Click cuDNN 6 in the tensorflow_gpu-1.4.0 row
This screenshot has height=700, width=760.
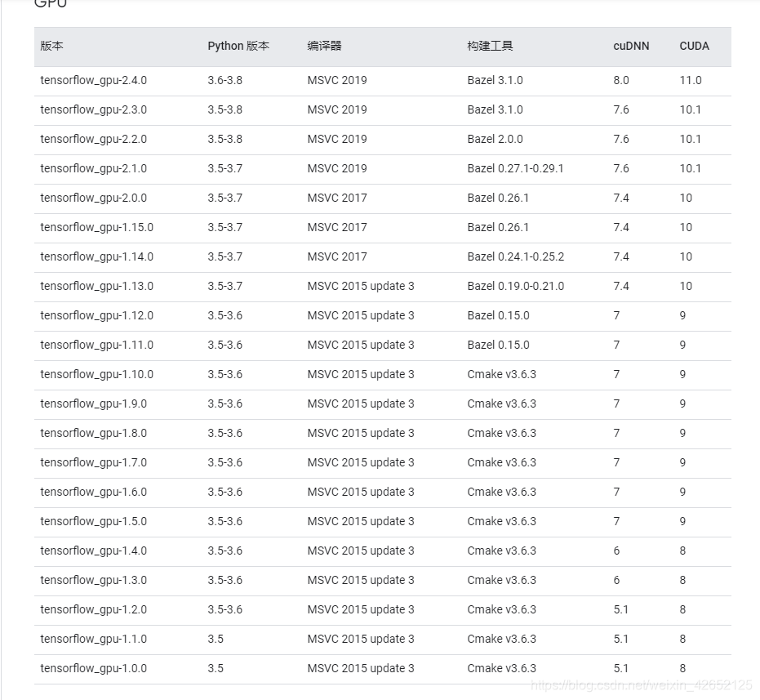pyautogui.click(x=616, y=551)
